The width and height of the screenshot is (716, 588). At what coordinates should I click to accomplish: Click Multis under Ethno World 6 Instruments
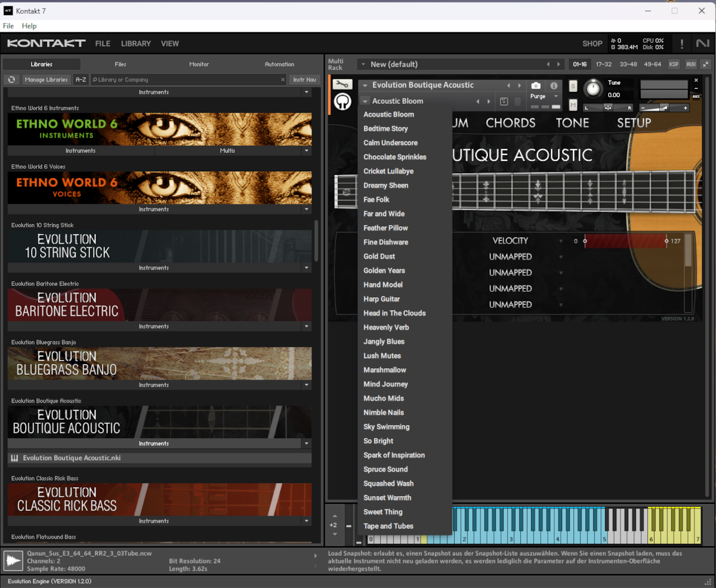[227, 151]
